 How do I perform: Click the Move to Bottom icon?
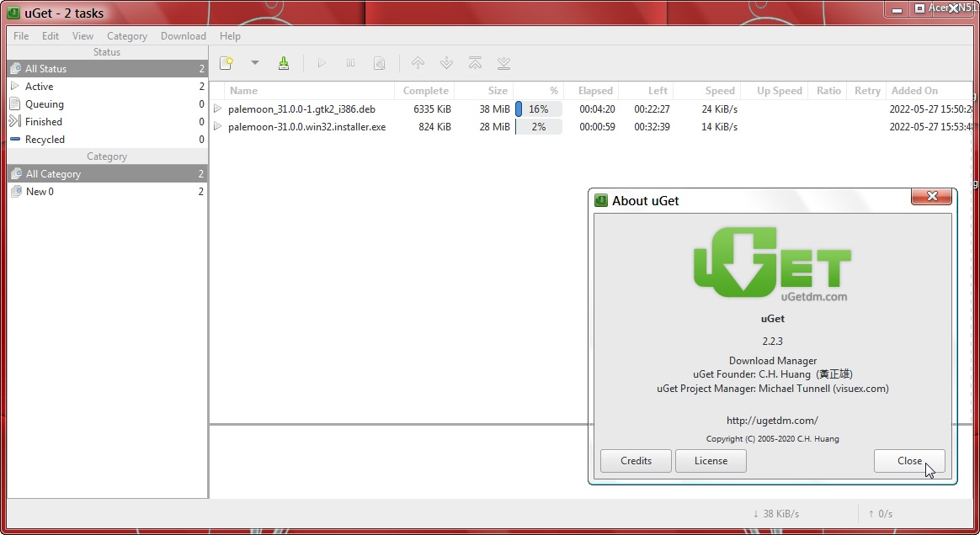click(503, 63)
